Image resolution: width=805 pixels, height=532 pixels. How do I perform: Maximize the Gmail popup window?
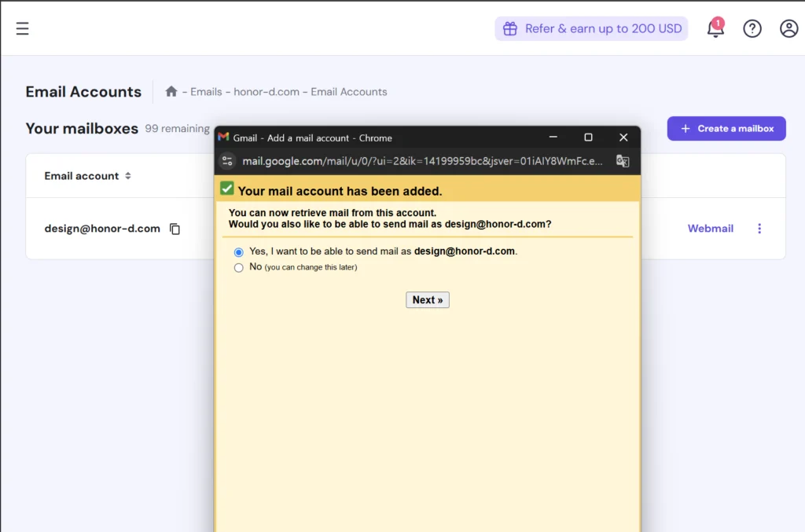[588, 137]
